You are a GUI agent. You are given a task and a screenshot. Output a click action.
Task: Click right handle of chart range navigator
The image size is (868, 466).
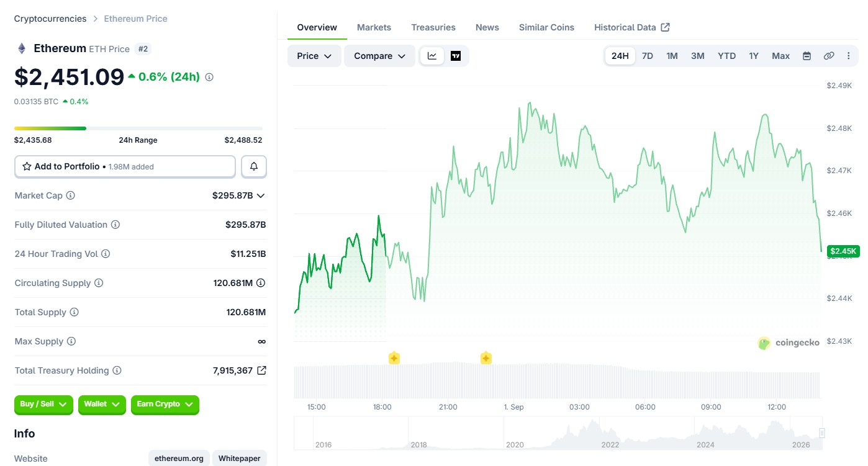click(822, 433)
